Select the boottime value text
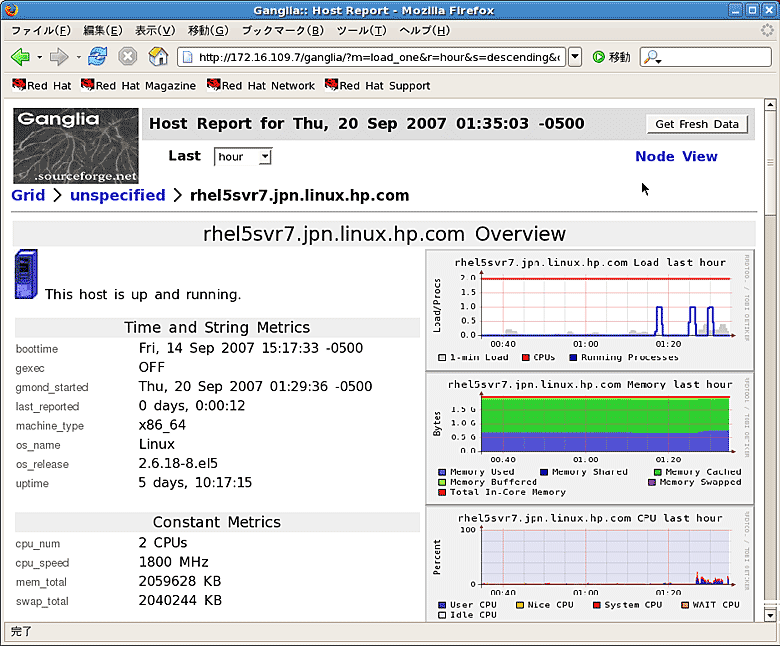 coord(251,348)
